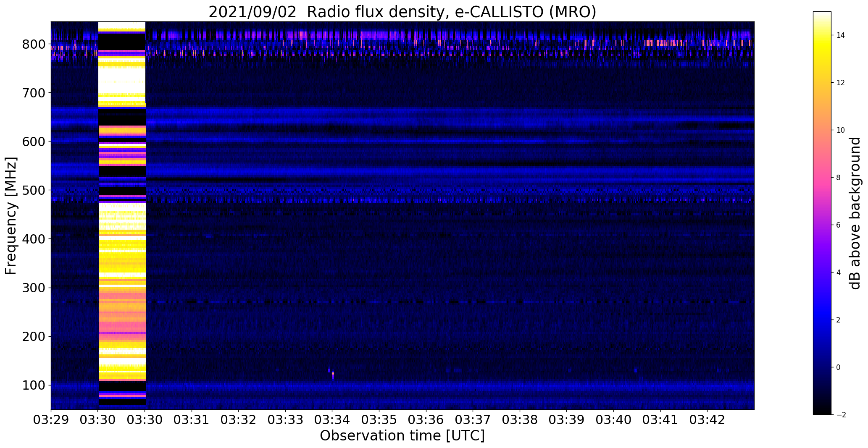Click the 12 tick on the colorbar
Screen dimensions: 868x448
841,83
